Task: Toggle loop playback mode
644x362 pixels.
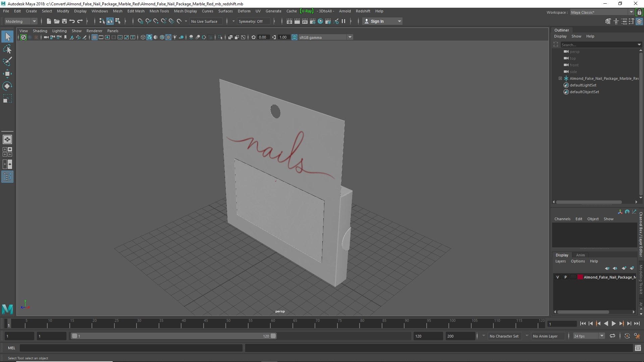Action: [612, 336]
